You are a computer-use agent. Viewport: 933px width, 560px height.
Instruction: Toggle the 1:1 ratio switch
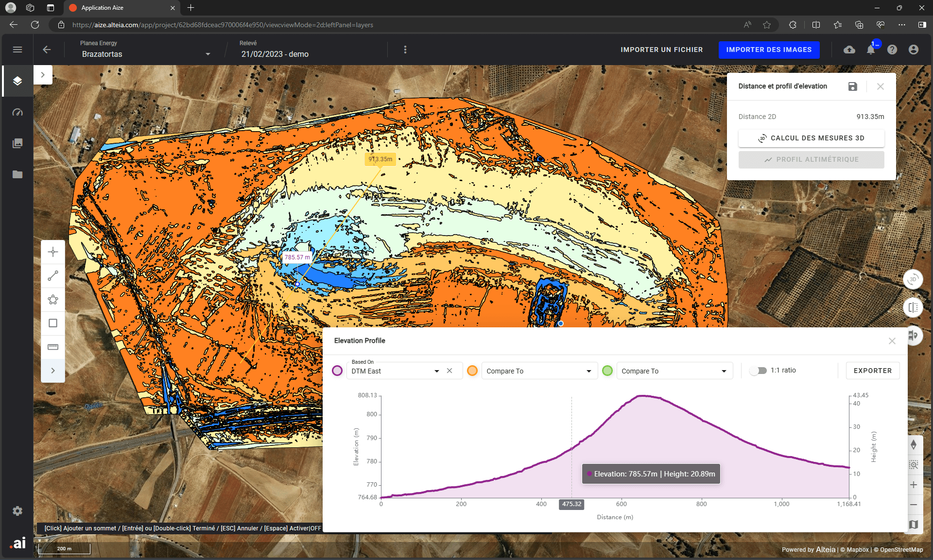point(758,371)
